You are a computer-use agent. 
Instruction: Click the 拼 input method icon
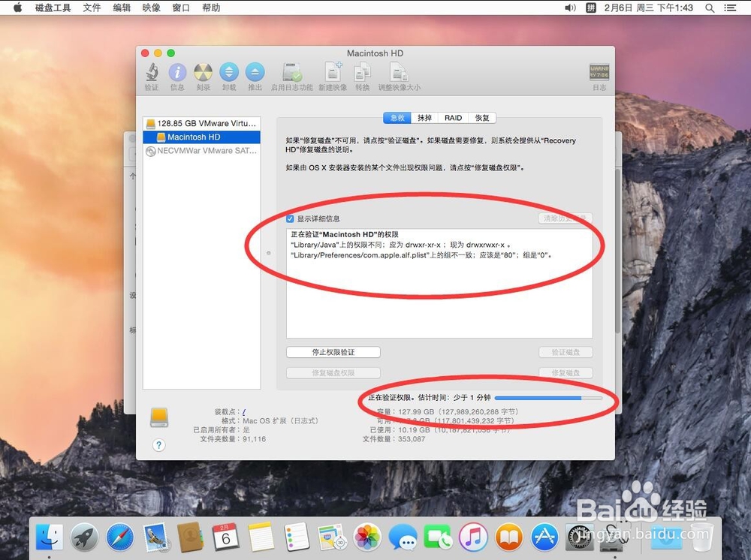591,8
